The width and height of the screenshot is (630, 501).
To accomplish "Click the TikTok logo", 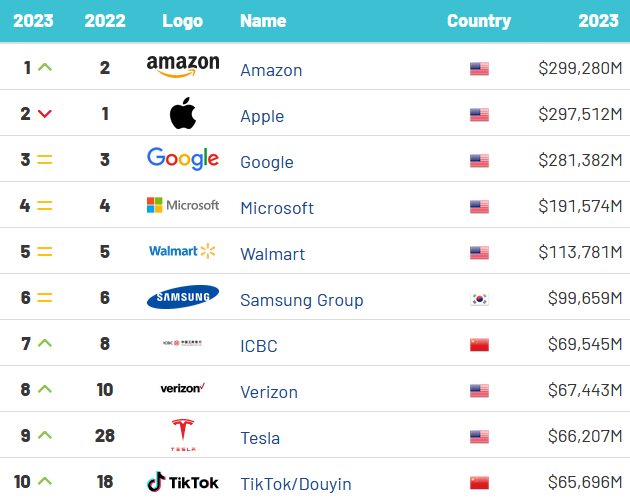I will [183, 483].
